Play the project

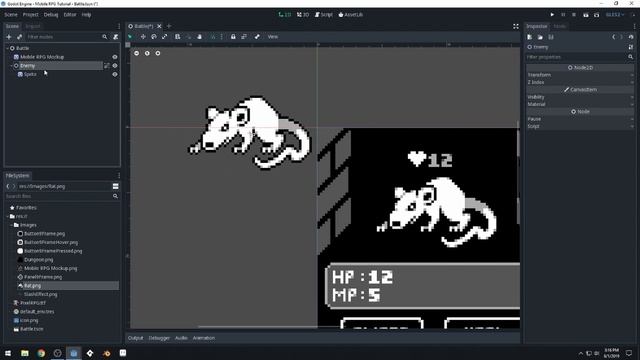[552, 15]
